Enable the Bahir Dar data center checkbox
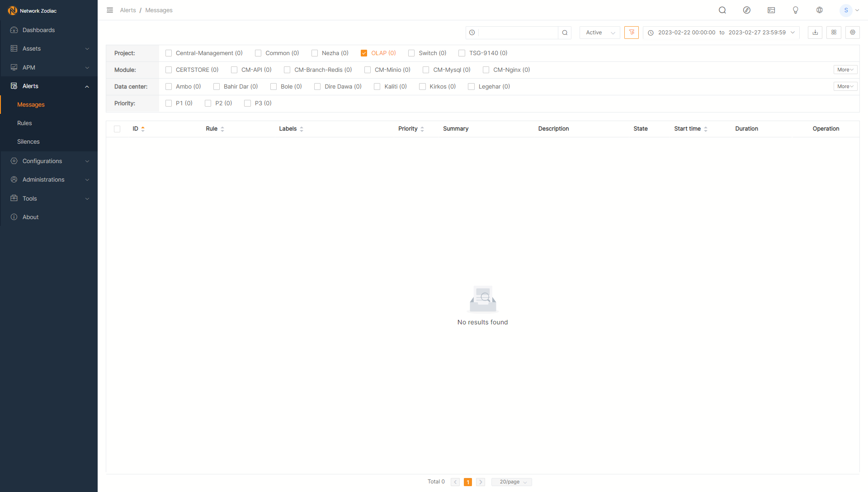Screen dimensions: 868x492 coord(217,87)
